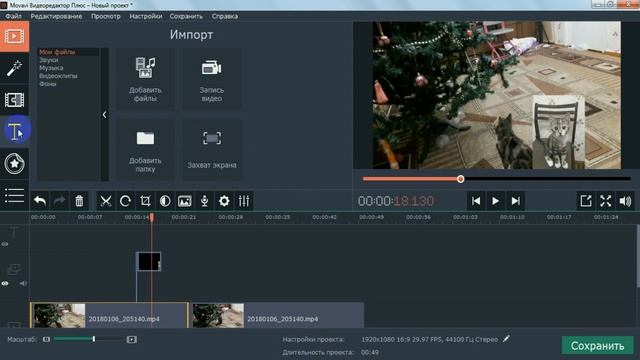Zoom out timeline with small icon
Screen dimensions: 640x360
(46, 339)
